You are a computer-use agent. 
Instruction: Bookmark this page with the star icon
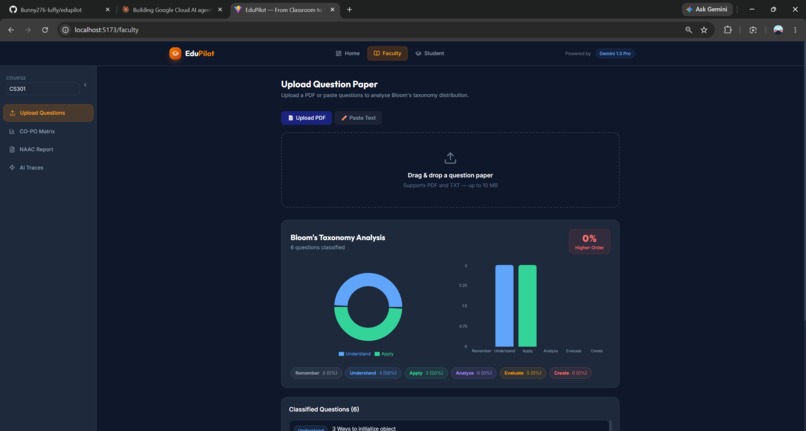click(x=704, y=30)
